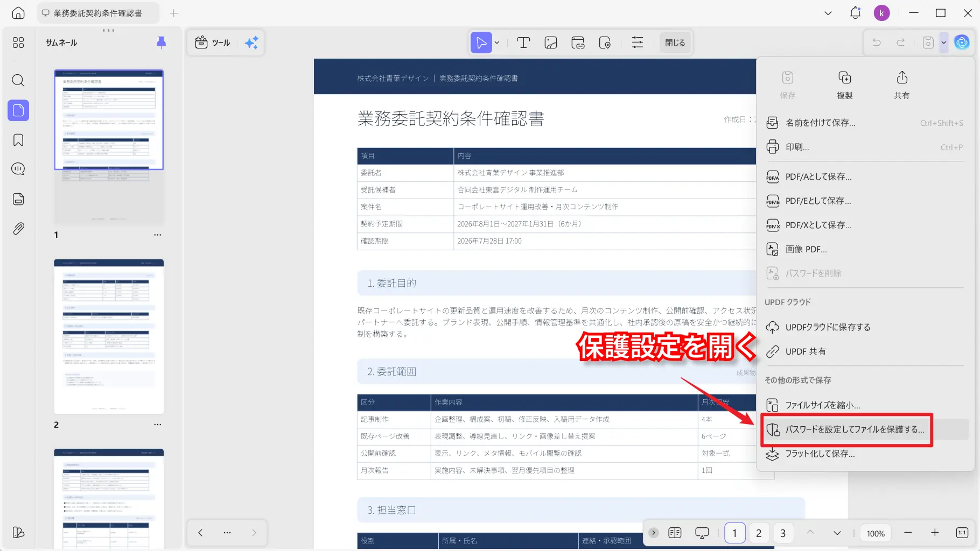Viewport: 980px width, 551px height.
Task: Open the bookmarks panel icon
Action: (18, 140)
